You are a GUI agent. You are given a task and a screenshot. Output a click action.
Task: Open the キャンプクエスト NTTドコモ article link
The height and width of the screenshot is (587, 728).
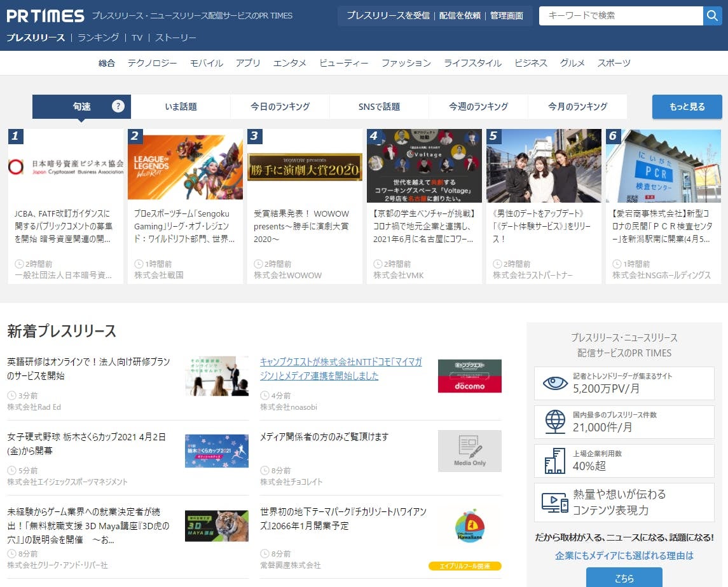point(340,368)
